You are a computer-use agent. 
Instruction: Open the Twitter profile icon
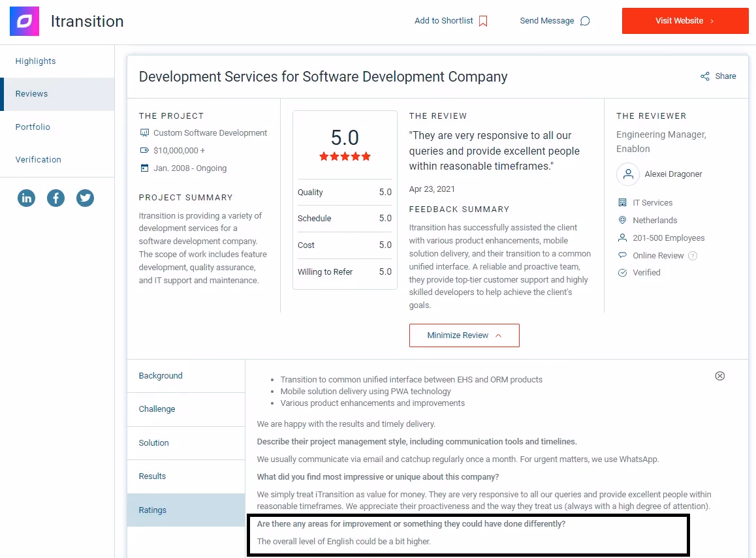tap(86, 198)
